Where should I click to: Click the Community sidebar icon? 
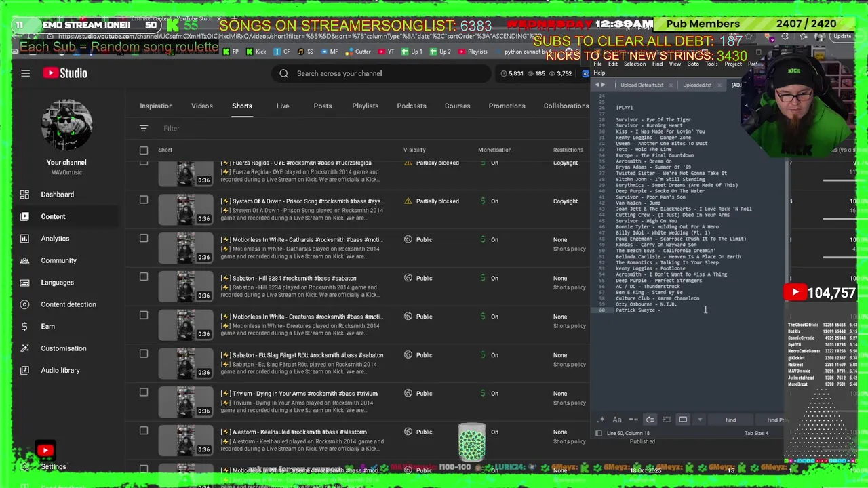click(x=24, y=260)
